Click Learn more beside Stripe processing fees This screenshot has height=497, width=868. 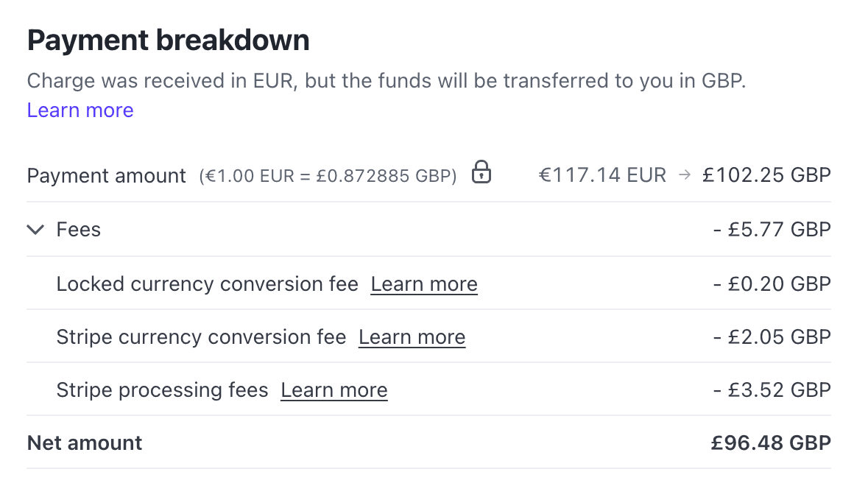(x=334, y=390)
